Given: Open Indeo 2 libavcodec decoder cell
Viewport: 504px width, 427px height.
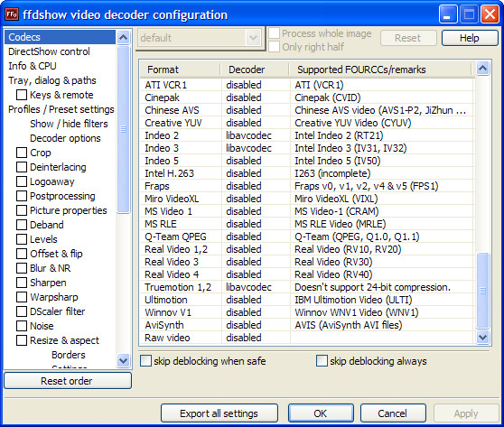Looking at the screenshot, I should click(x=248, y=135).
